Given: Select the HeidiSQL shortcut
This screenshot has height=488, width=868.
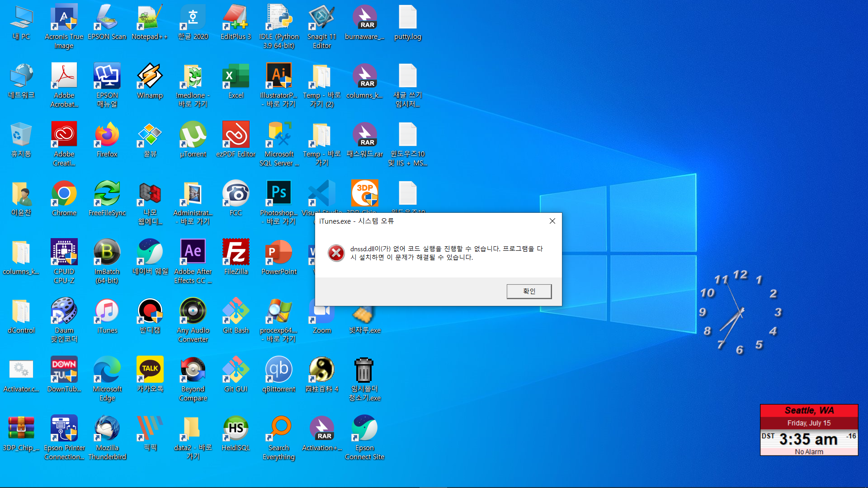Looking at the screenshot, I should tap(236, 434).
